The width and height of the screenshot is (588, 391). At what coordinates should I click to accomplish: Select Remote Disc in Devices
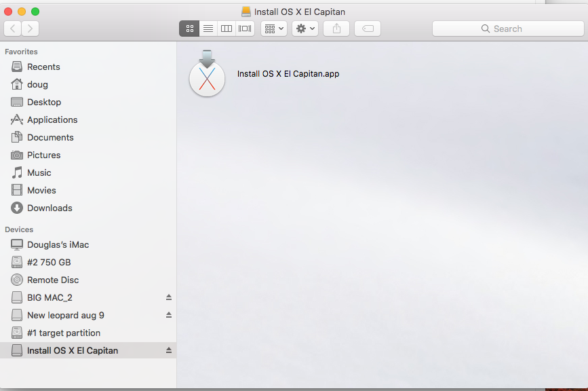[x=88, y=280]
